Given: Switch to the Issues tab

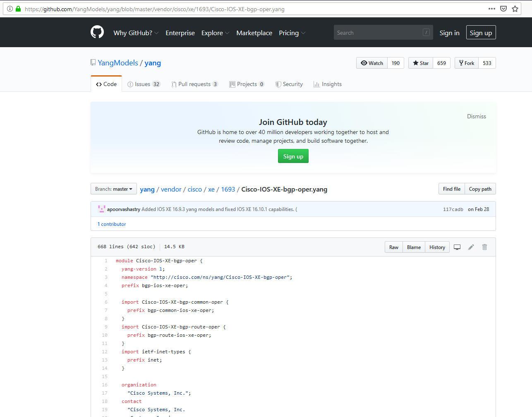Looking at the screenshot, I should [144, 84].
